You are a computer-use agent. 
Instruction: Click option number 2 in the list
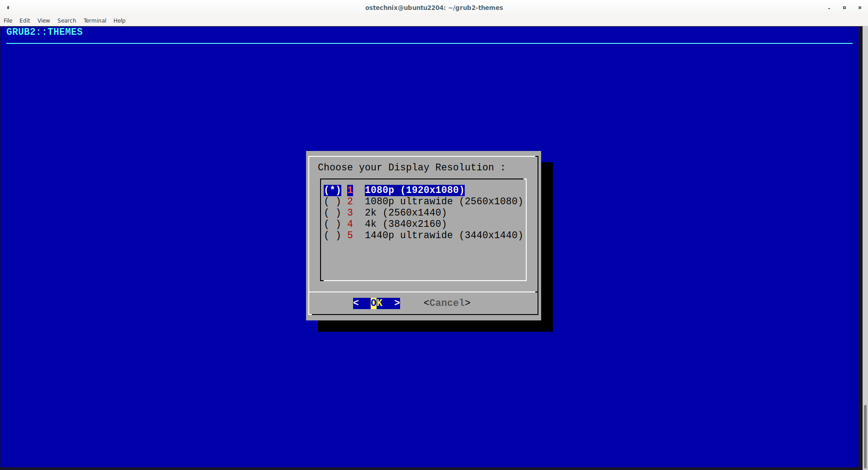pyautogui.click(x=349, y=201)
